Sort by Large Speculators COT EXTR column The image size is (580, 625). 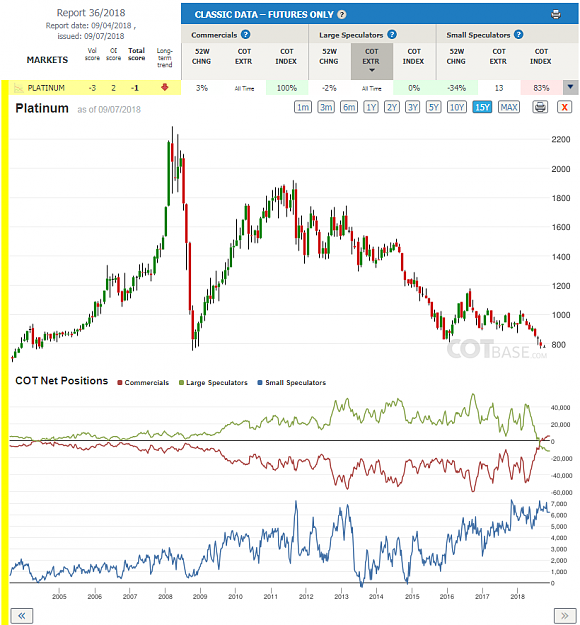(x=371, y=61)
